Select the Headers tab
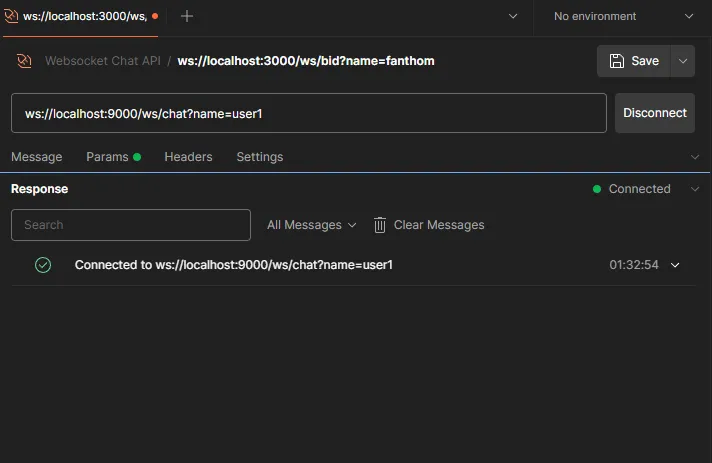Screen dimensions: 712x463 coord(188,157)
